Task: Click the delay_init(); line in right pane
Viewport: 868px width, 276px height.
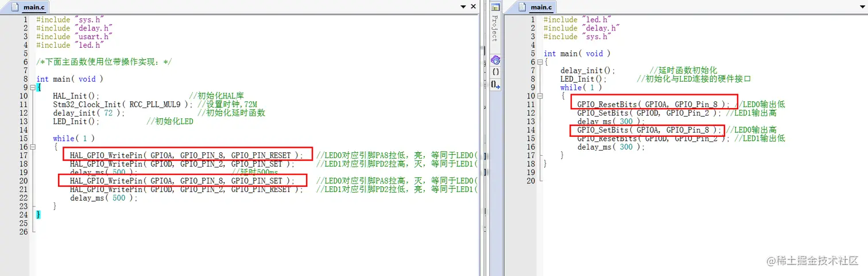Action: coord(588,70)
